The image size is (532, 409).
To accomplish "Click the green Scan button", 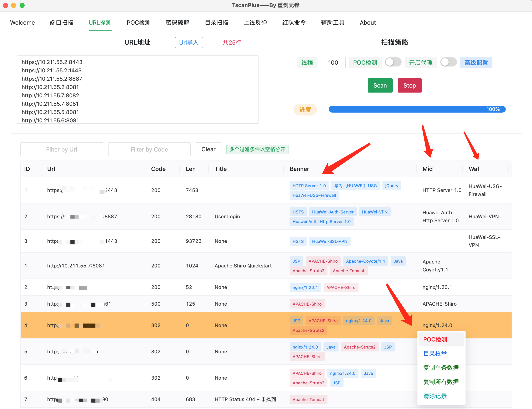I will click(380, 85).
